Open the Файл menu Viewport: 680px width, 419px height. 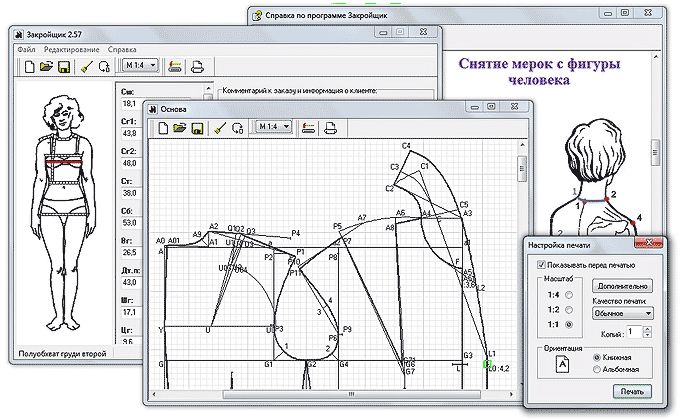tap(26, 48)
